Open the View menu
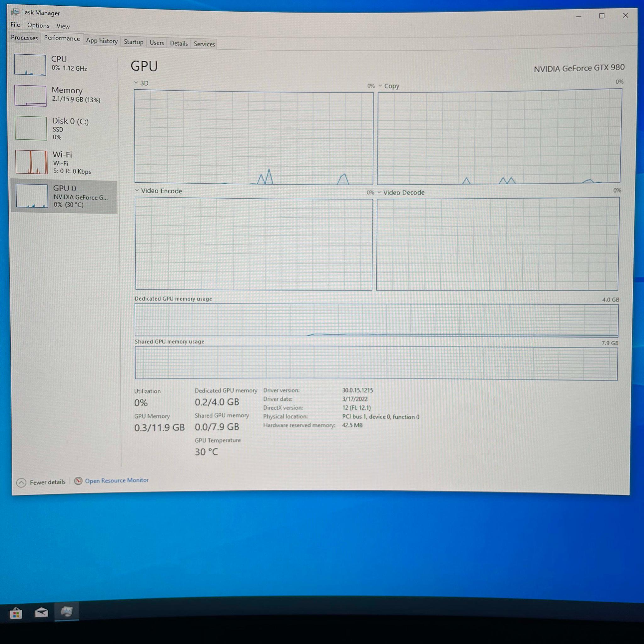Viewport: 644px width, 644px height. click(63, 26)
